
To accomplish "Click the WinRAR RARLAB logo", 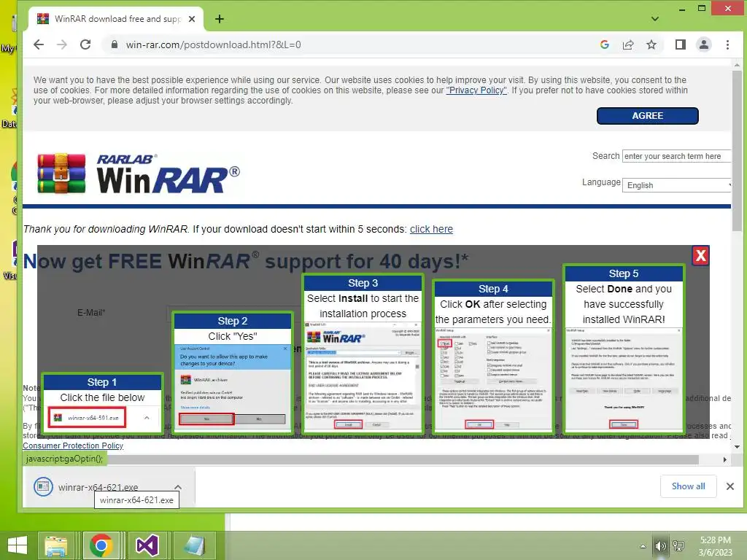I will click(x=138, y=174).
